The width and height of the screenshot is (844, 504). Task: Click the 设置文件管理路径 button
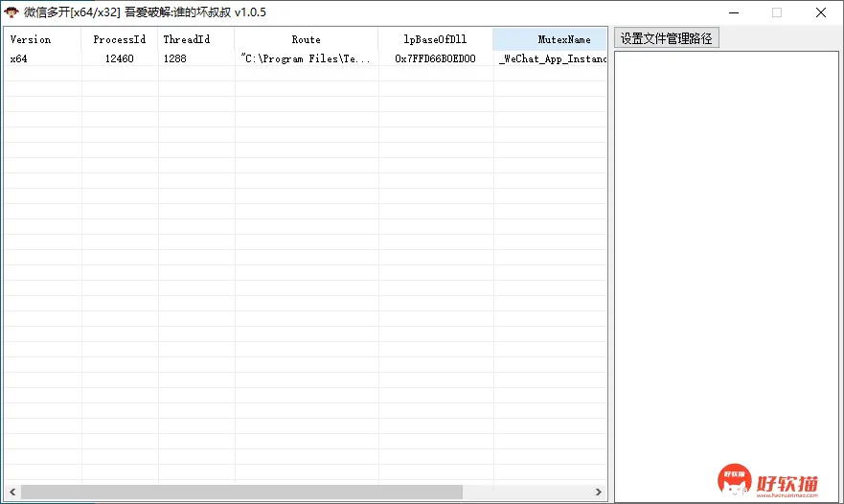[667, 38]
